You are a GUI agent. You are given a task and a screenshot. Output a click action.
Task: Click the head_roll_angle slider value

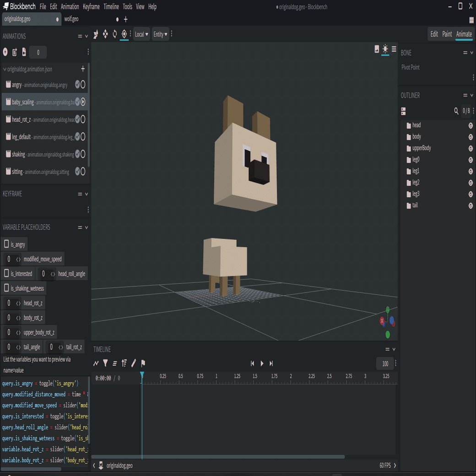pyautogui.click(x=43, y=274)
